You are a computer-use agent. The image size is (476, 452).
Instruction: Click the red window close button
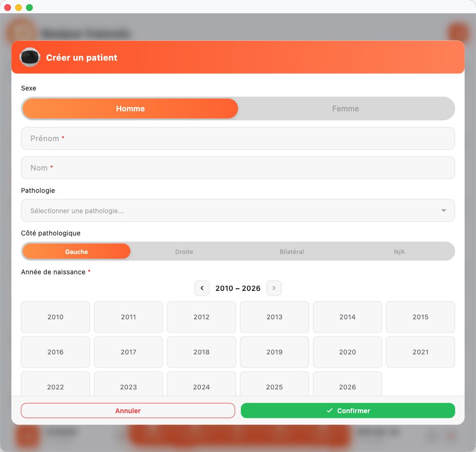[x=8, y=7]
